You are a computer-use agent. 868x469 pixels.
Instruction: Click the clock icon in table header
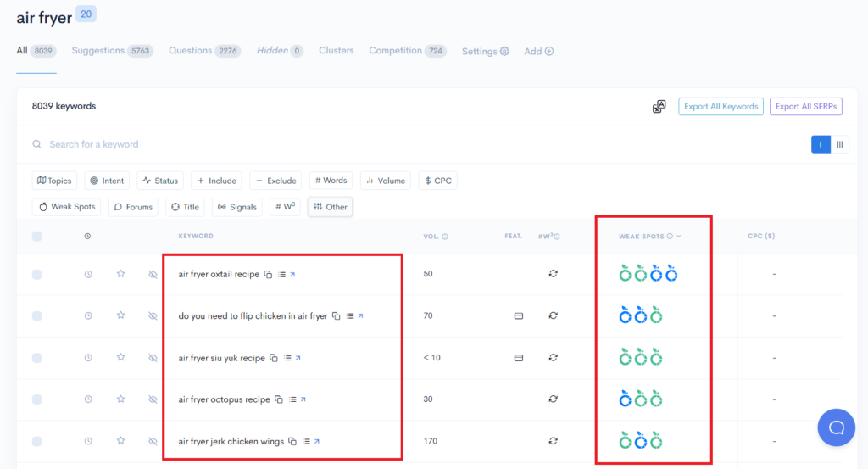(x=87, y=237)
